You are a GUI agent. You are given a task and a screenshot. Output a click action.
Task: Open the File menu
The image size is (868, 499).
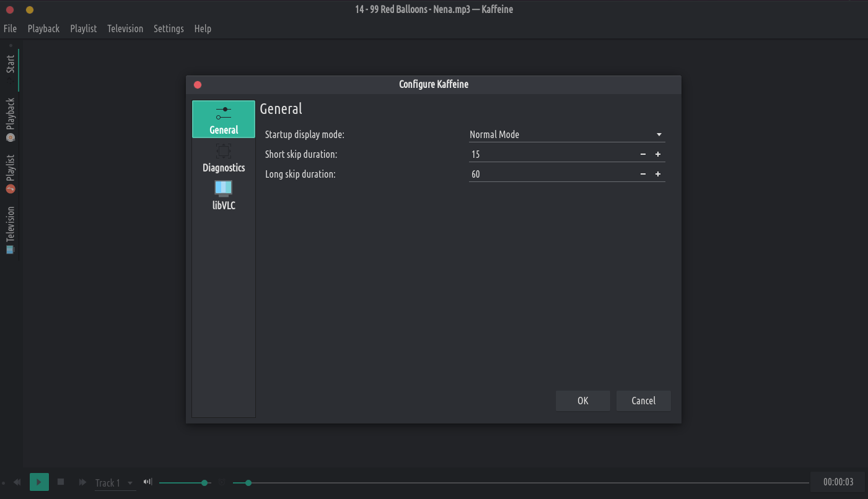tap(10, 28)
